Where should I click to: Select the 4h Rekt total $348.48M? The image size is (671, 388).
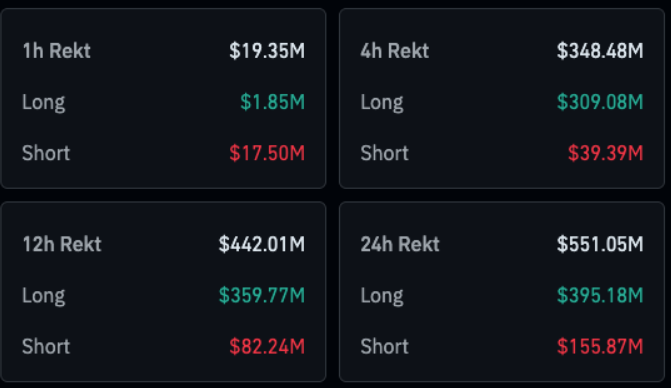tap(600, 51)
